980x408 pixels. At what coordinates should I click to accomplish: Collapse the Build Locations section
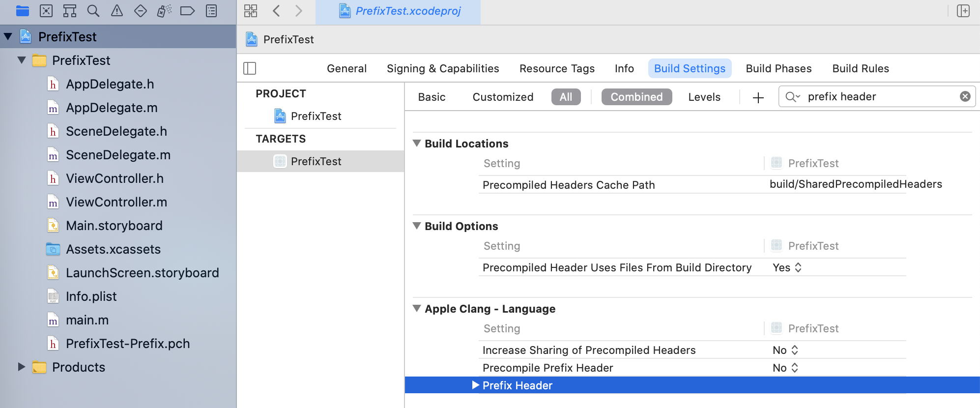click(417, 143)
